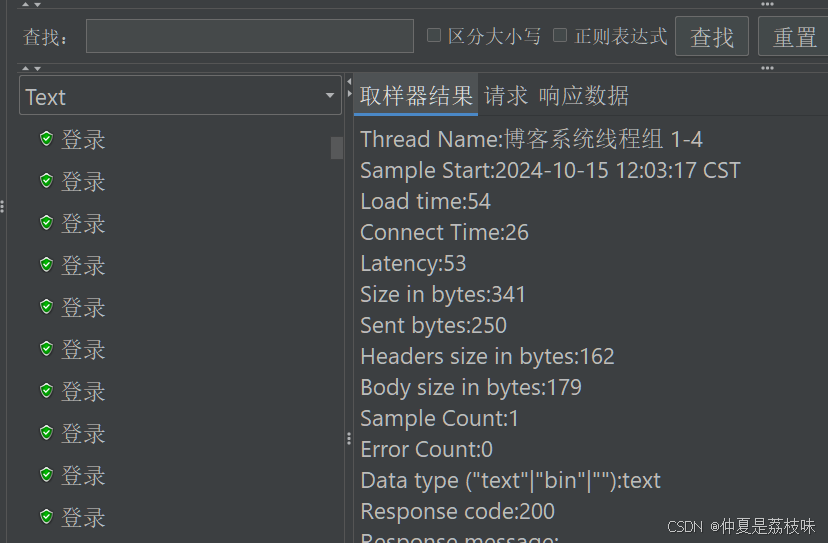Select the Load time:54 line
Image resolution: width=828 pixels, height=543 pixels.
point(426,201)
